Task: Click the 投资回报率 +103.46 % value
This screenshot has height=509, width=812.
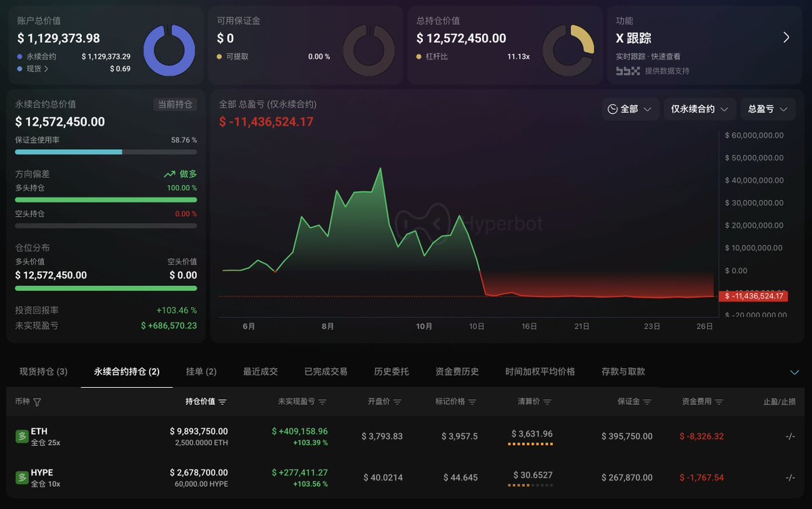Action: click(177, 310)
